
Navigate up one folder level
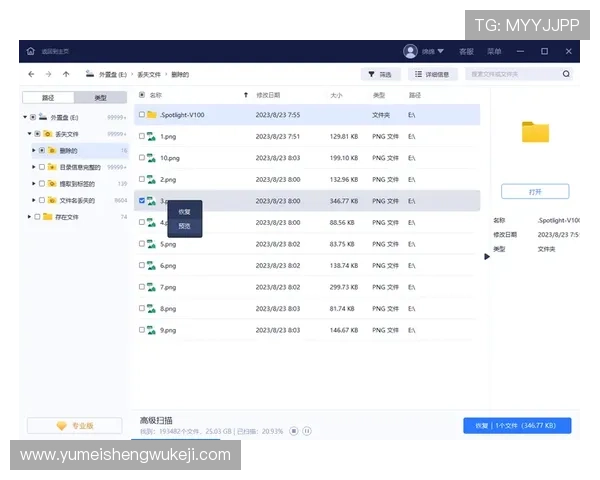(x=66, y=74)
